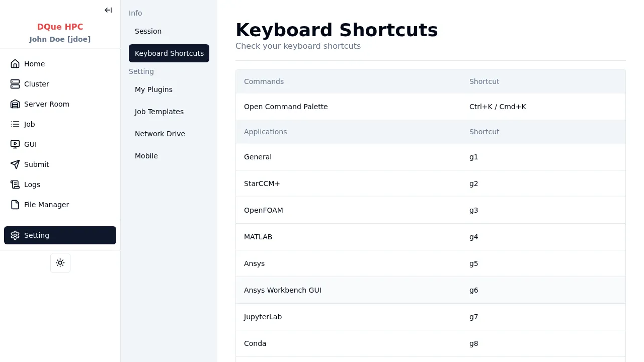Click the GUI monitor icon

15,144
